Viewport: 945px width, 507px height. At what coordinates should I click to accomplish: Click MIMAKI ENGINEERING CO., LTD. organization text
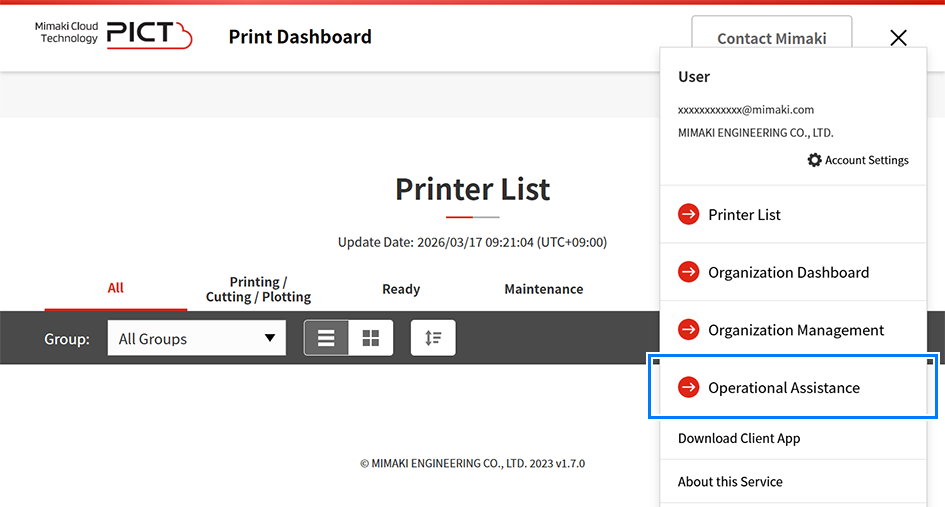coord(755,133)
